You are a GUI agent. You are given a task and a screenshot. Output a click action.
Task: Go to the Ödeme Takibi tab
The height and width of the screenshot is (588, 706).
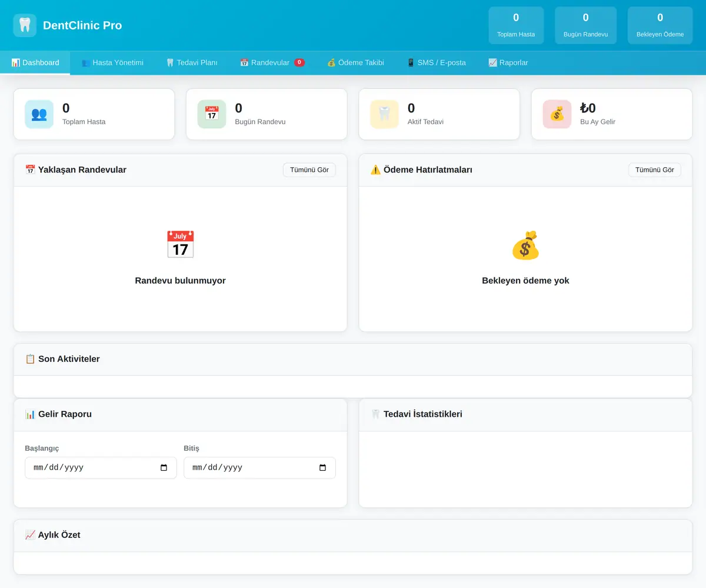pos(355,62)
